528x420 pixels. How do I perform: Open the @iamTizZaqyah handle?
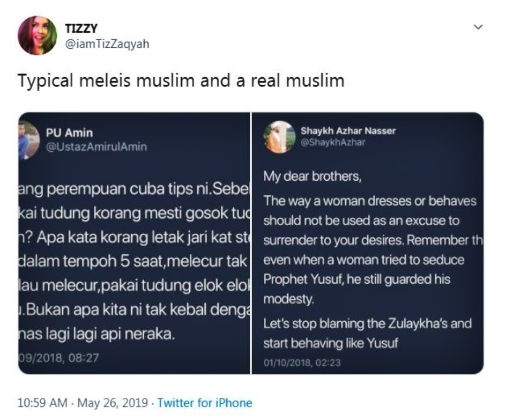click(107, 44)
